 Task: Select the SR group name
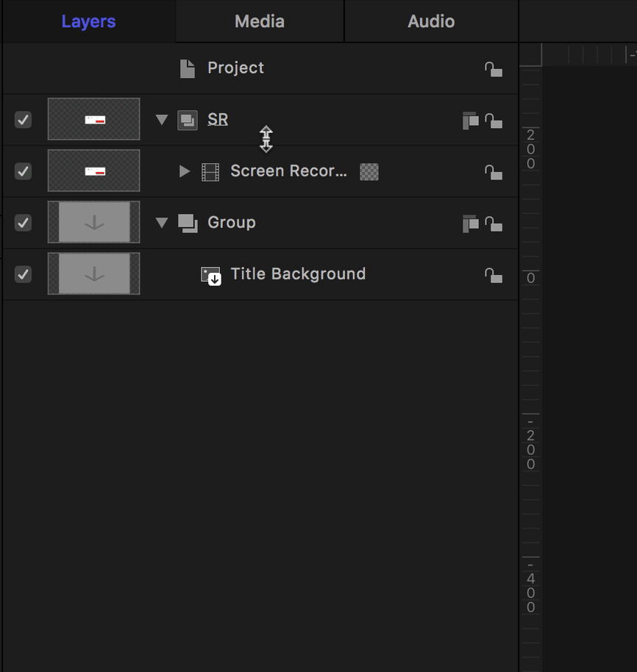[218, 119]
